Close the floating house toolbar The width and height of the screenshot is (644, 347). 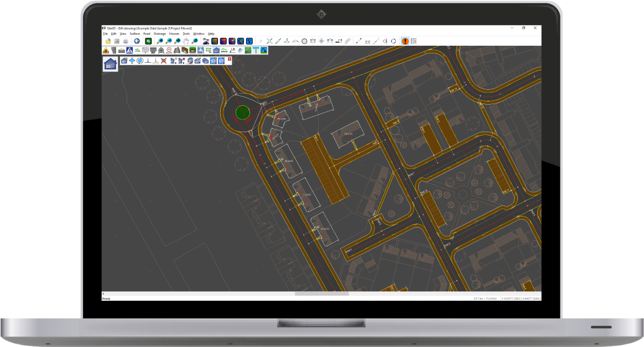pyautogui.click(x=230, y=59)
